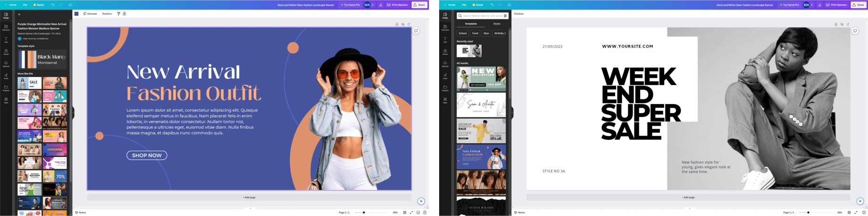The image size is (868, 216).
Task: Click the copy style paint roller icon
Action: coord(118,14)
